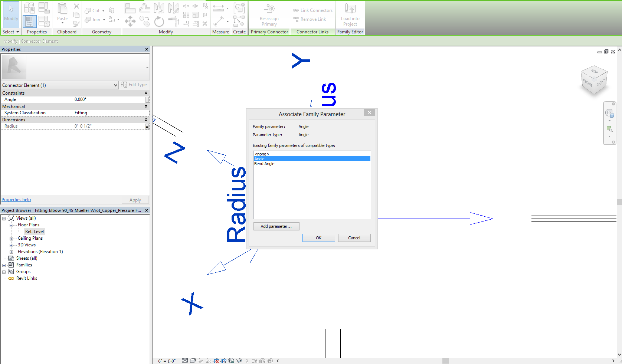Expand the 3D Views tree node

click(11, 245)
